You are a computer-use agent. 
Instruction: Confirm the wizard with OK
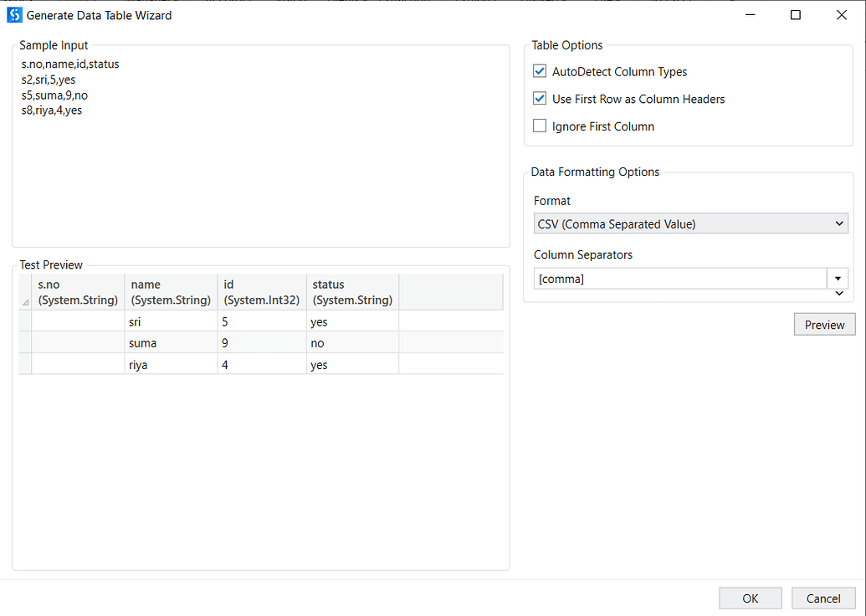[750, 598]
